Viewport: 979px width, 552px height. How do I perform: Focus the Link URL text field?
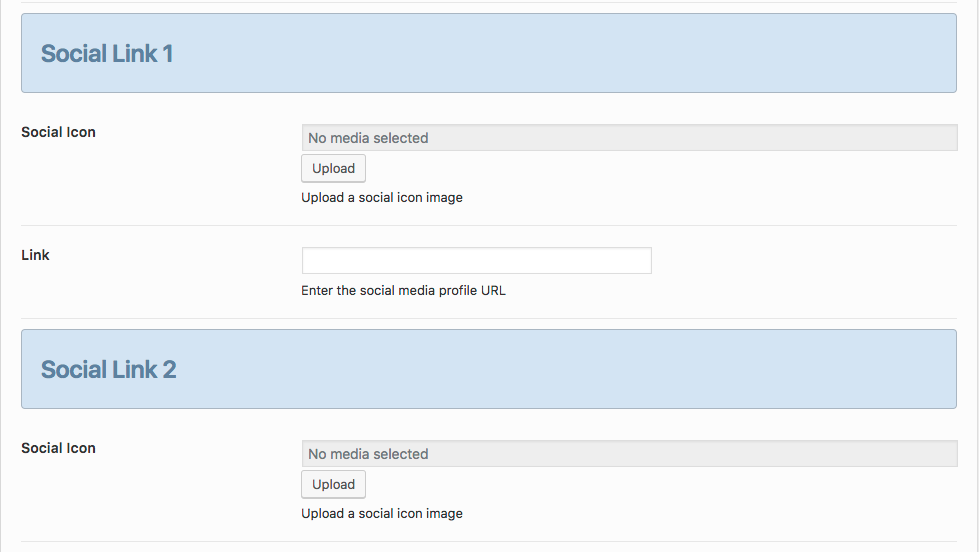pyautogui.click(x=476, y=260)
